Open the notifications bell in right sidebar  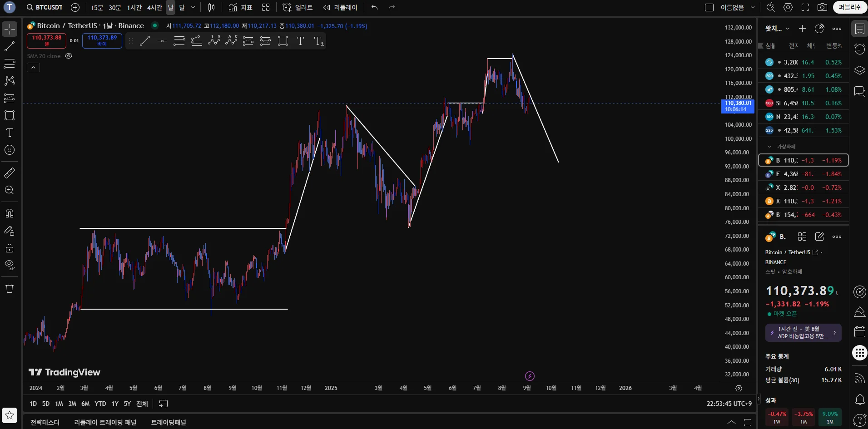point(859,399)
